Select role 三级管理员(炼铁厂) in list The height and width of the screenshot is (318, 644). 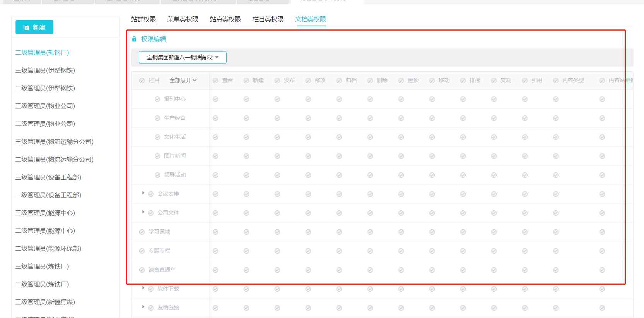42,266
